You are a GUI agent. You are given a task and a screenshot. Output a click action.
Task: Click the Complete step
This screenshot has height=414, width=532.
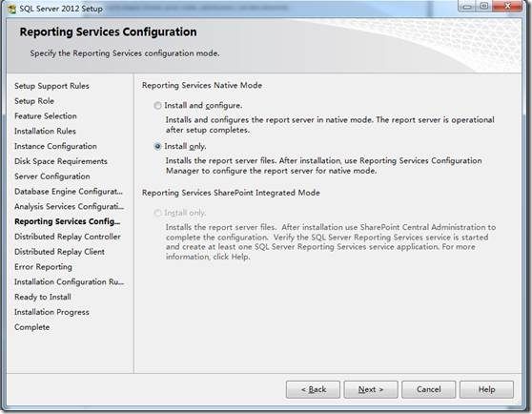(31, 327)
